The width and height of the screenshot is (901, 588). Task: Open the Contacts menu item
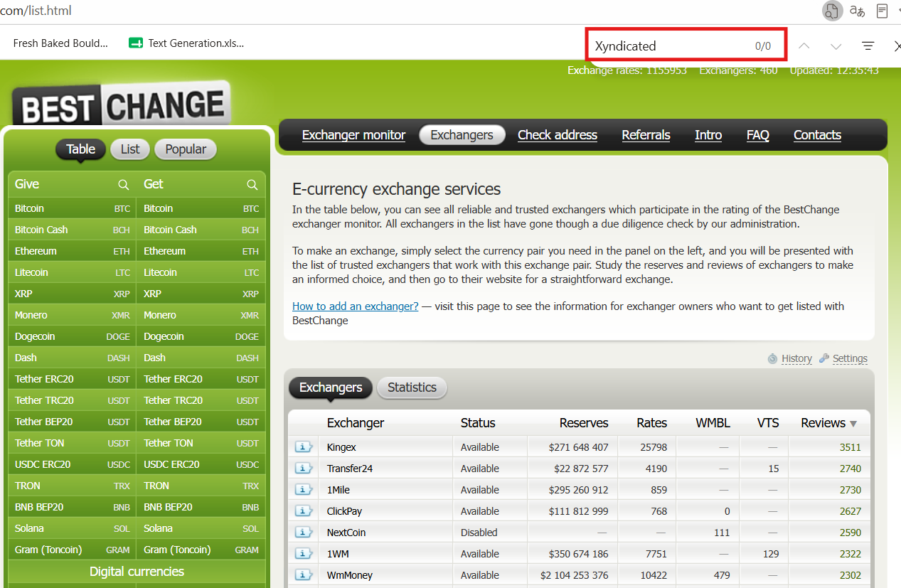(x=817, y=135)
